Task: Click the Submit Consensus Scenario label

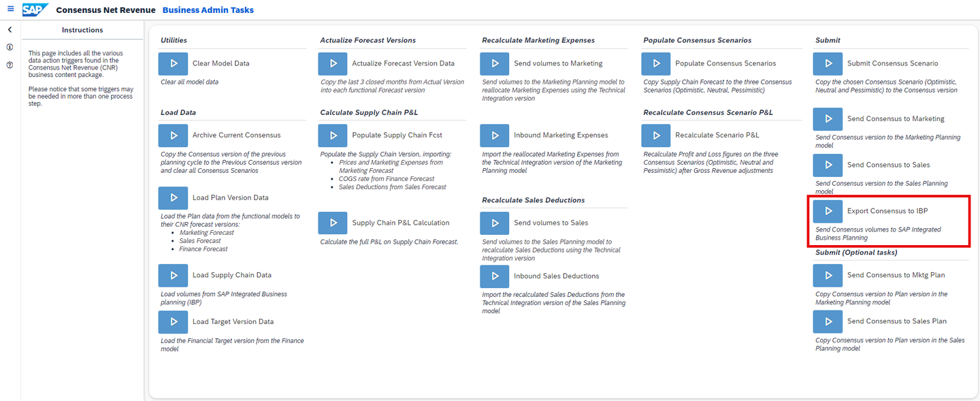Action: [x=892, y=63]
